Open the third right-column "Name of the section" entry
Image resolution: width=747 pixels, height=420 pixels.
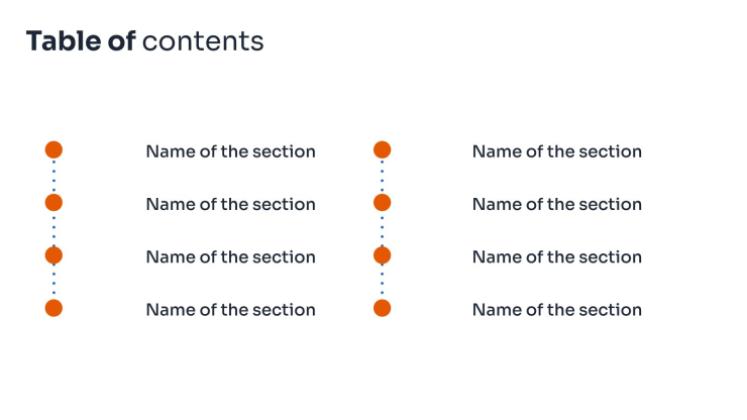tap(557, 257)
